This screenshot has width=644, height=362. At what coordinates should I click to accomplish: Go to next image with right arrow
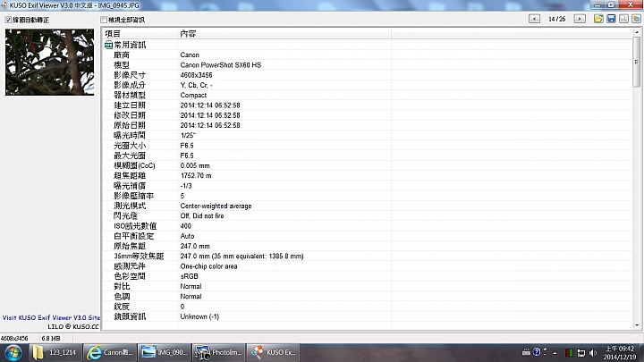click(580, 19)
